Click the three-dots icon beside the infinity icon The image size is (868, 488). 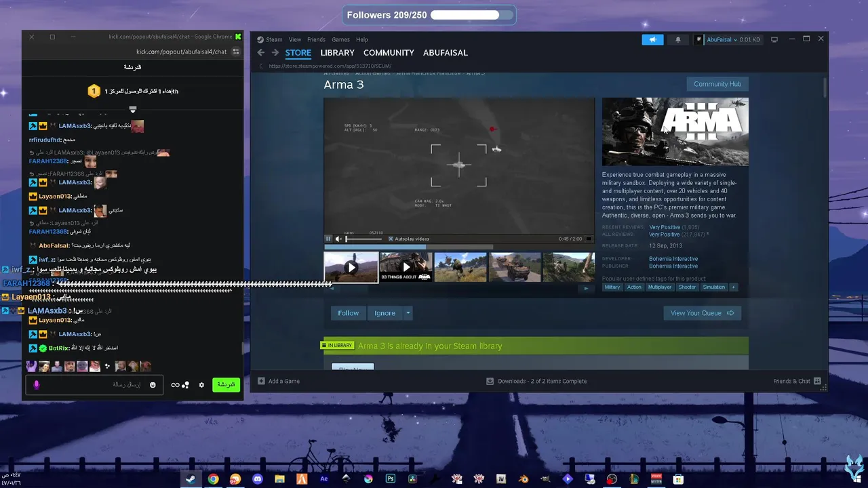point(185,385)
